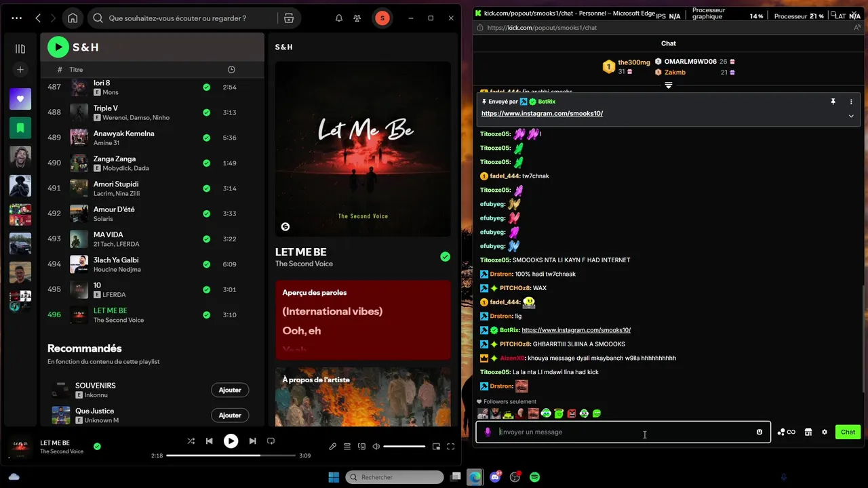This screenshot has height=488, width=868.
Task: Open the play queue
Action: (x=347, y=447)
